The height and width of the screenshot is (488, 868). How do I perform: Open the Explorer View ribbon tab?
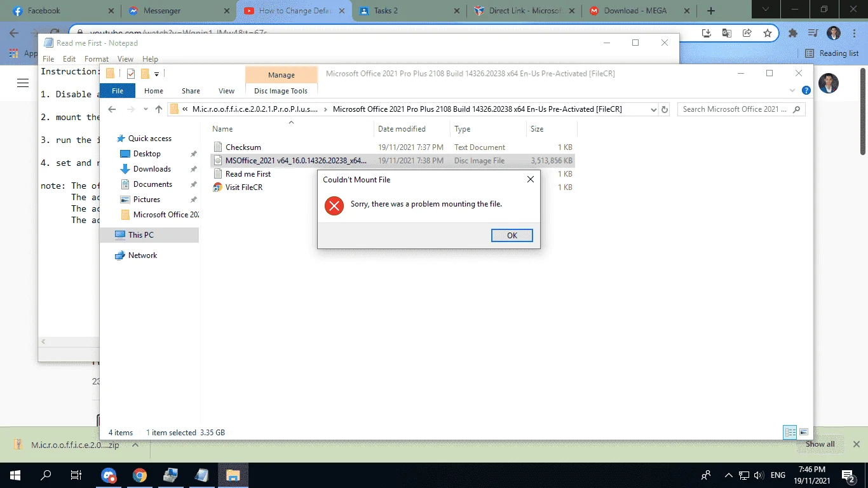click(226, 91)
